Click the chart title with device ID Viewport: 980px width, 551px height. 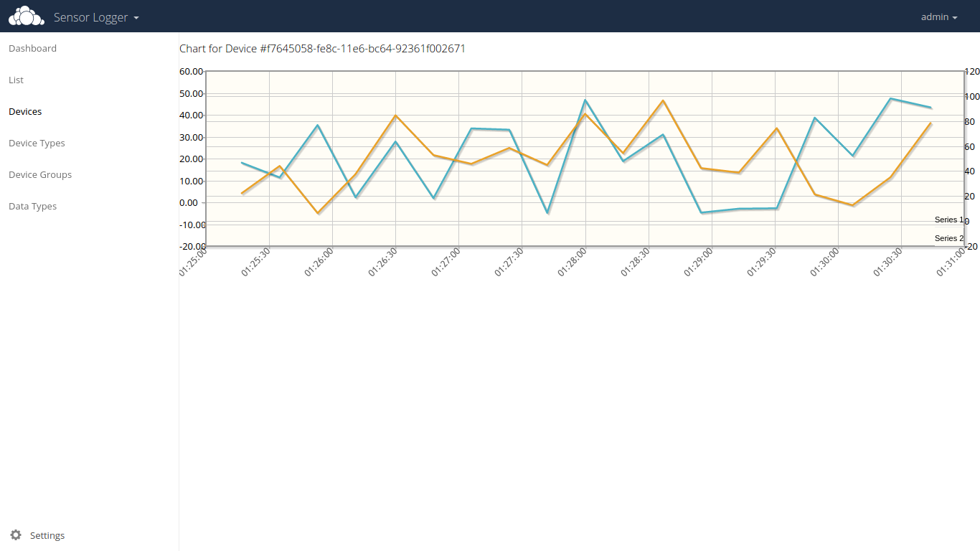point(322,49)
